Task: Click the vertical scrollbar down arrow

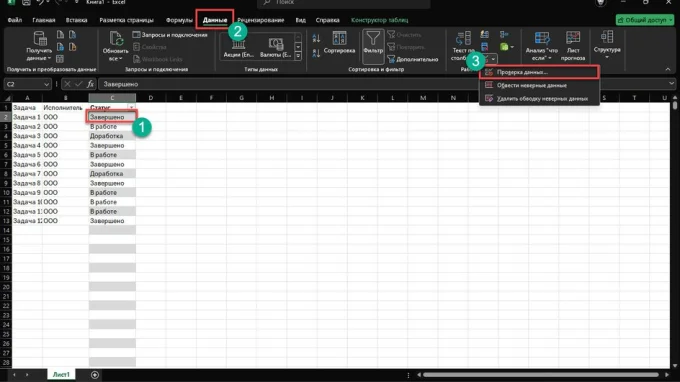Action: [x=675, y=366]
